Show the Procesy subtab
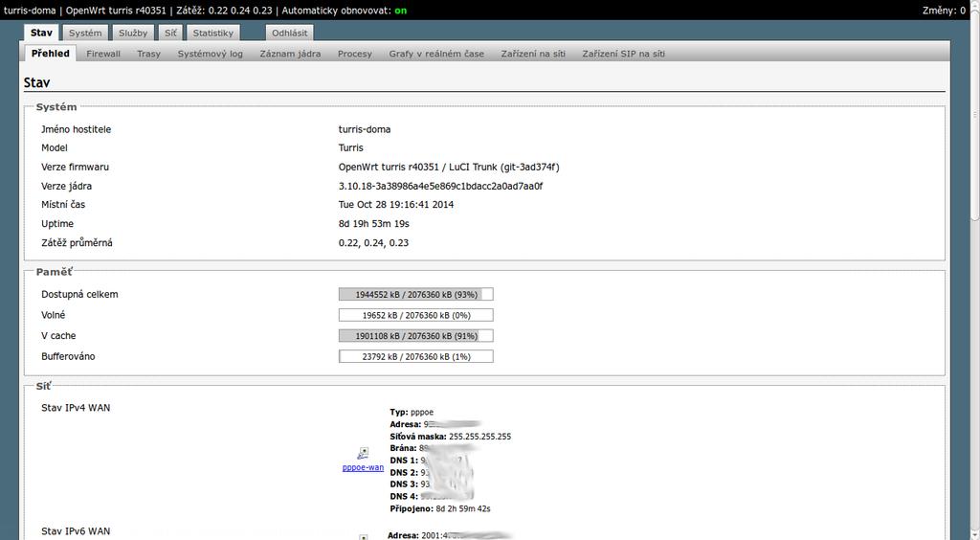This screenshot has width=980, height=540. coord(355,54)
